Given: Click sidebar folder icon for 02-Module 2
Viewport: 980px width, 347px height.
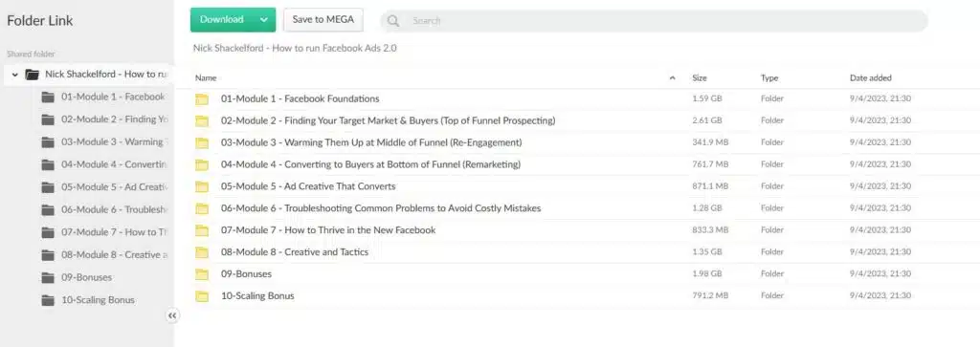Looking at the screenshot, I should (48, 119).
